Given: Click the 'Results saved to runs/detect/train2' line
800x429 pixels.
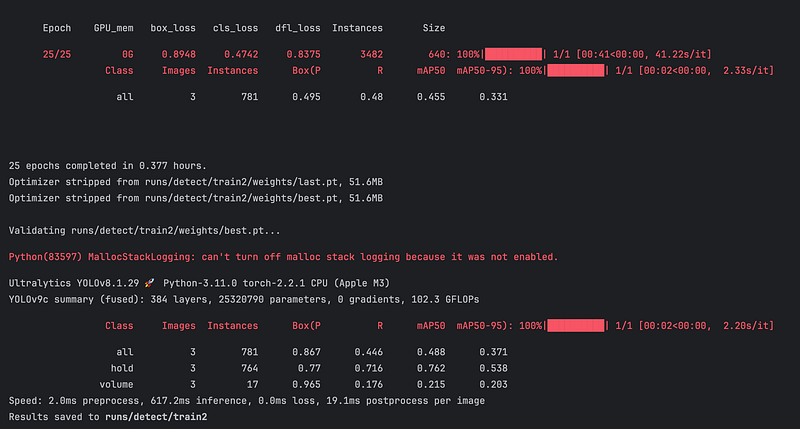Looking at the screenshot, I should pyautogui.click(x=108, y=417).
